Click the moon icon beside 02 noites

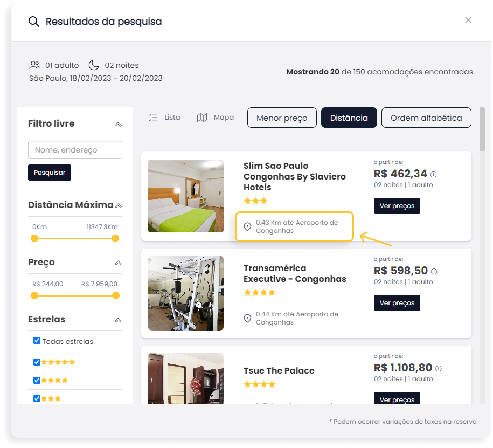(93, 65)
